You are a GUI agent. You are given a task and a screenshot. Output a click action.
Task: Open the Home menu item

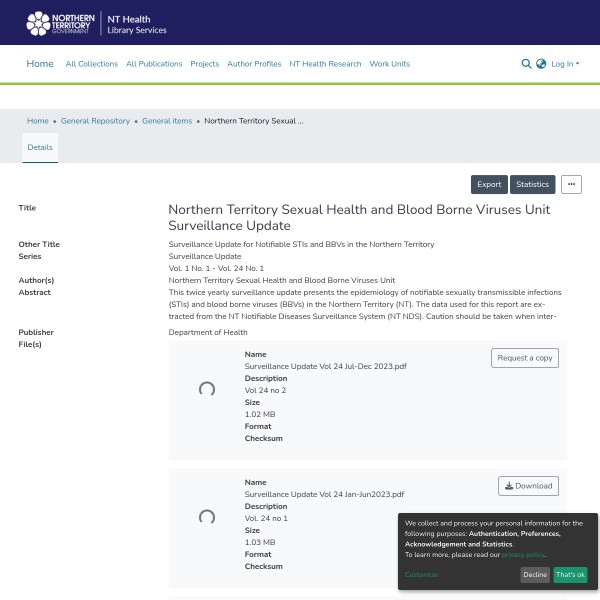click(40, 64)
